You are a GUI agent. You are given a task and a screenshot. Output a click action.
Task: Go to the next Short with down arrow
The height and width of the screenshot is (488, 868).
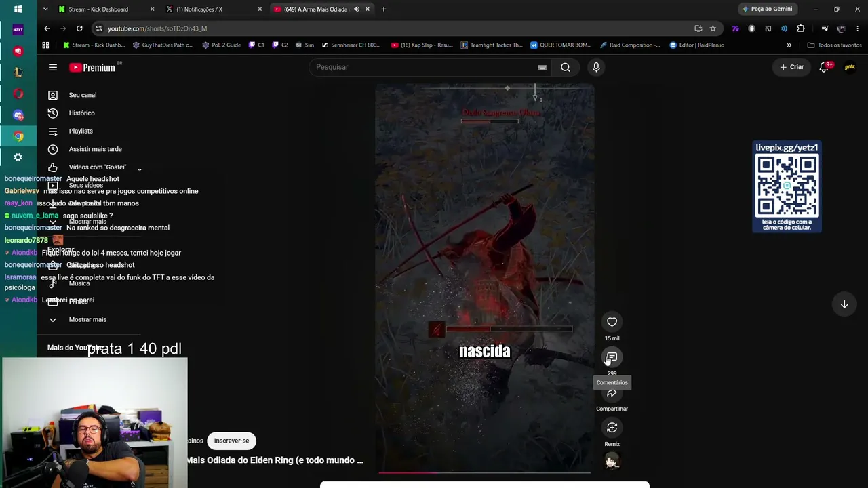[844, 304]
